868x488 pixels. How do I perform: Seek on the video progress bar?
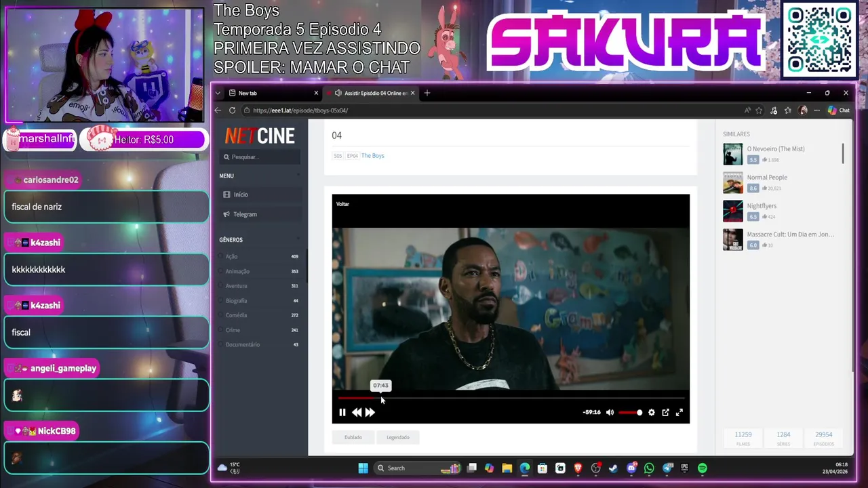coord(511,399)
